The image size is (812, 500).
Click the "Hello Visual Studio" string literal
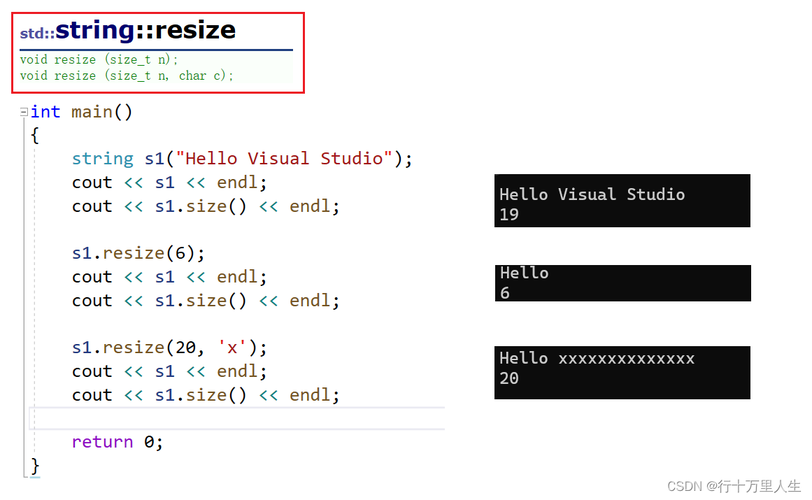tap(284, 158)
